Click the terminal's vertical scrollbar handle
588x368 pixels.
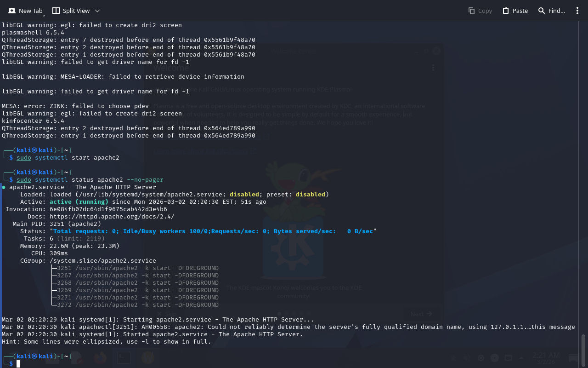583,350
